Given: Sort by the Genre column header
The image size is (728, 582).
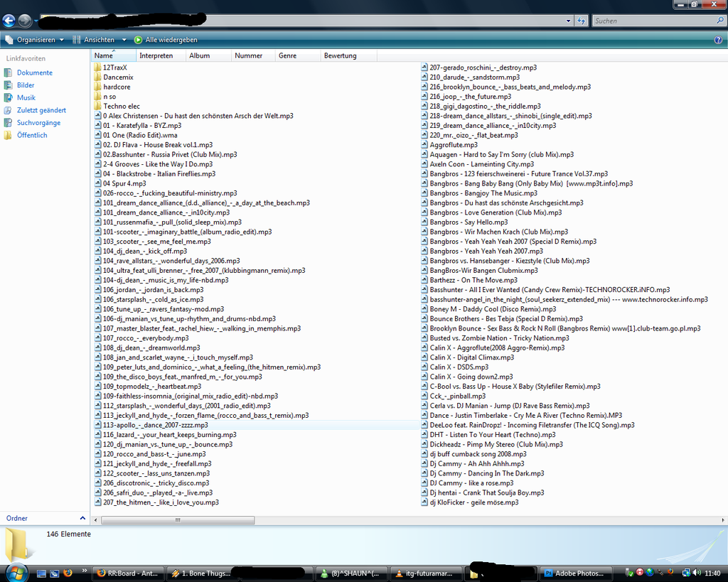Looking at the screenshot, I should [x=298, y=55].
